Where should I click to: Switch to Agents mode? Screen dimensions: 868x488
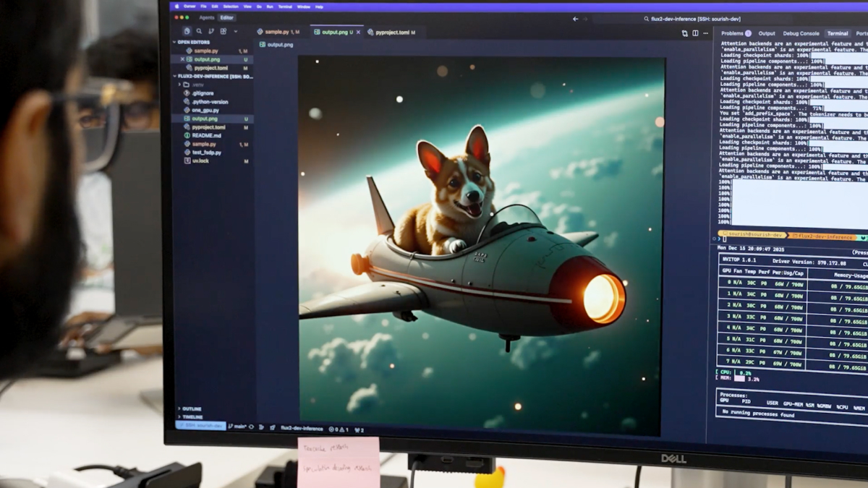[207, 17]
